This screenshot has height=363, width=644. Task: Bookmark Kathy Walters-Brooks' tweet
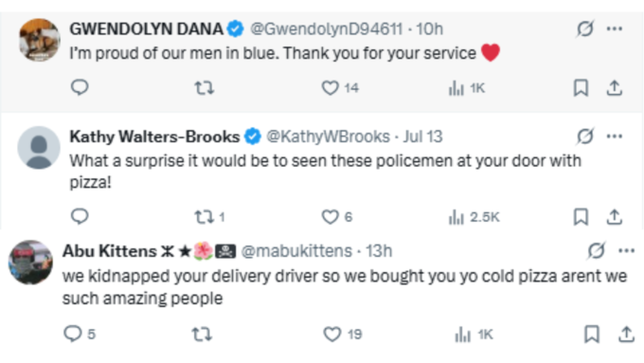581,217
